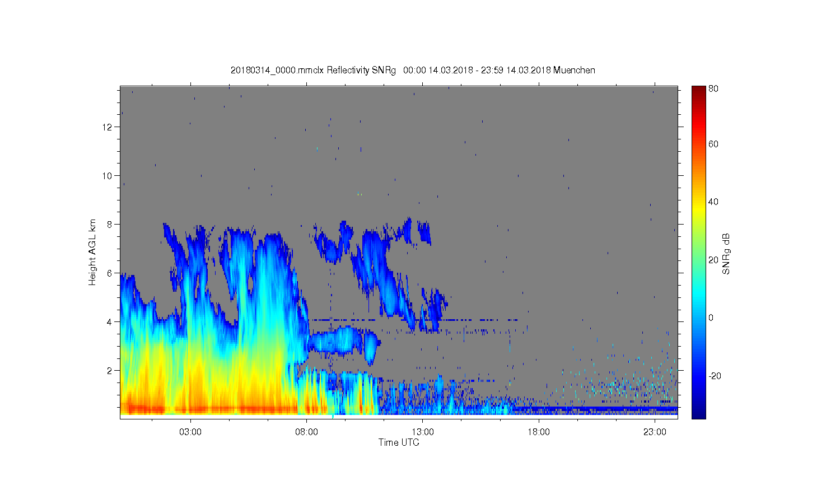This screenshot has height=504, width=840.
Task: Click the colorbar value 60
Action: point(713,144)
